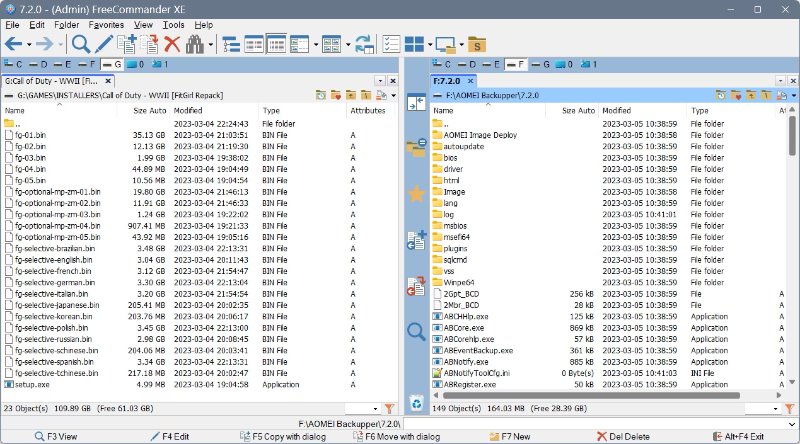Click the pencil Edit toolbar icon
Viewport: 800px width, 444px height.
[104, 44]
